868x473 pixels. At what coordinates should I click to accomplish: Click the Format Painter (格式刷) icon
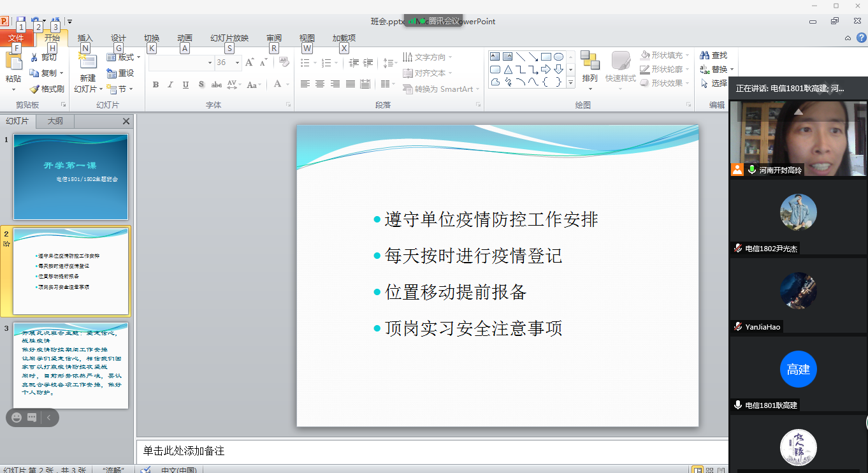click(x=34, y=89)
